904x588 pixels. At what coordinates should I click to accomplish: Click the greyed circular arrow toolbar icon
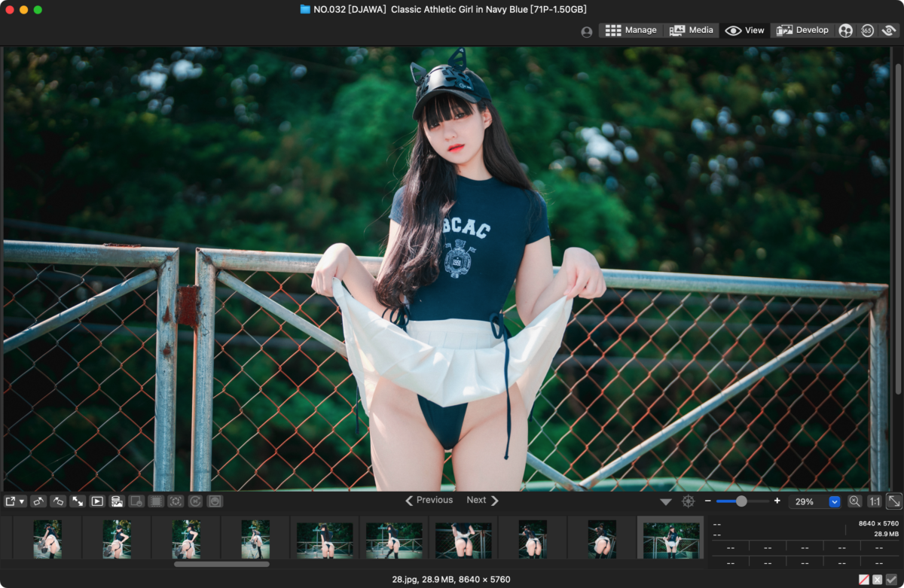point(195,501)
